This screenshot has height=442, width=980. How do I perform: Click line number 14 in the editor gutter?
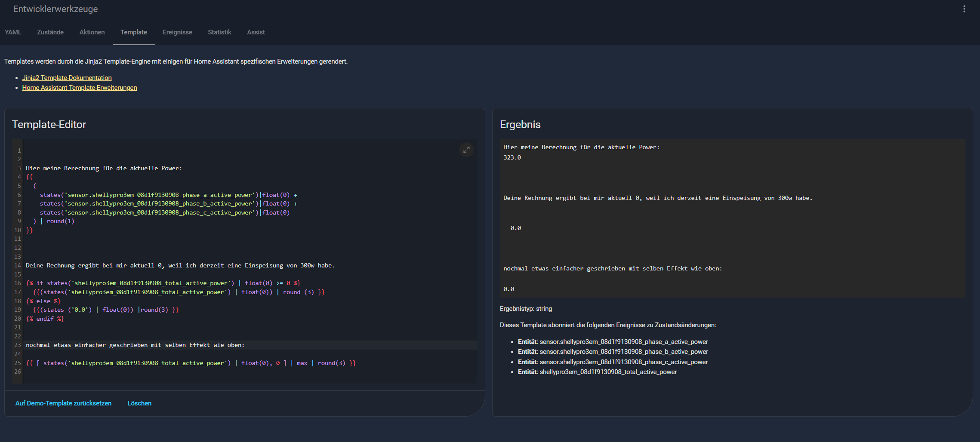[18, 266]
